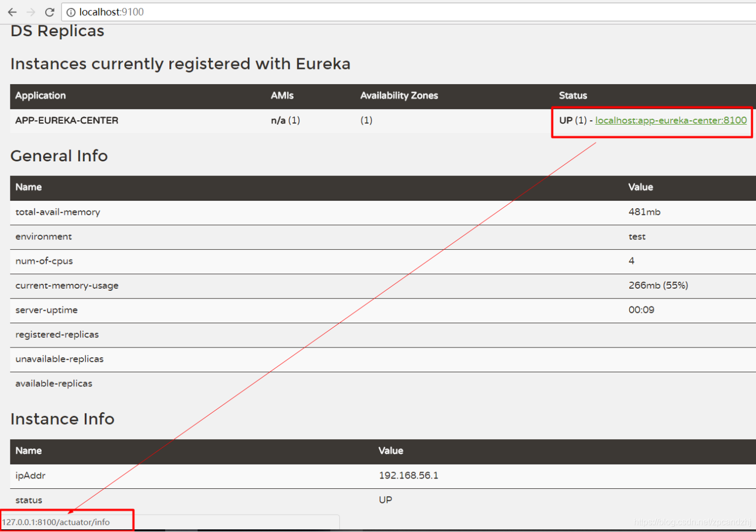
Task: Select the available-replicas row name
Action: pyautogui.click(x=54, y=384)
